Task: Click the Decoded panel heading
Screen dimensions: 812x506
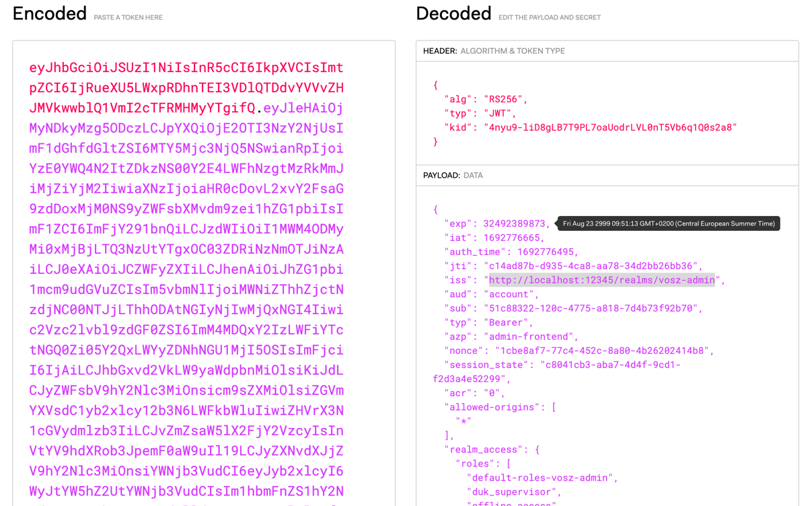Action: point(453,13)
